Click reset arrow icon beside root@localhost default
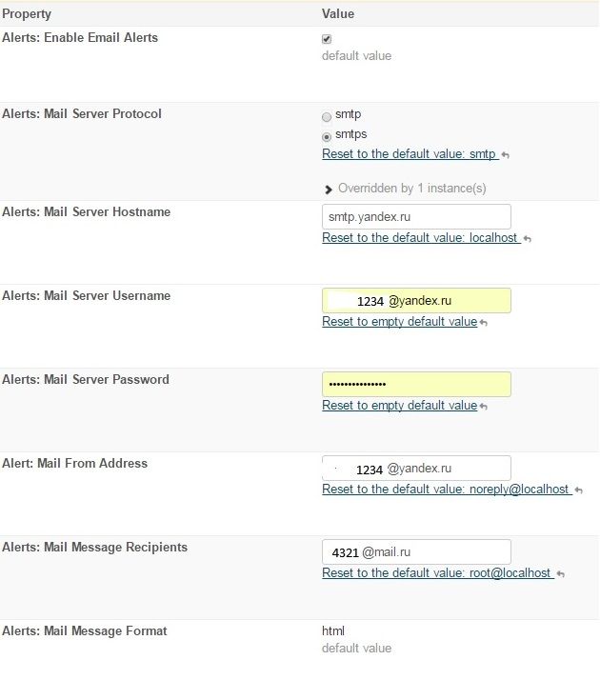This screenshot has height=700, width=600. coord(560,573)
